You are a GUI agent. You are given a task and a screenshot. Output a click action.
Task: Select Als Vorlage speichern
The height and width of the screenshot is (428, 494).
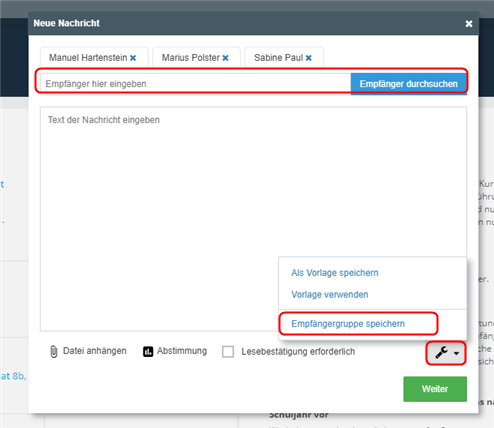(x=335, y=273)
